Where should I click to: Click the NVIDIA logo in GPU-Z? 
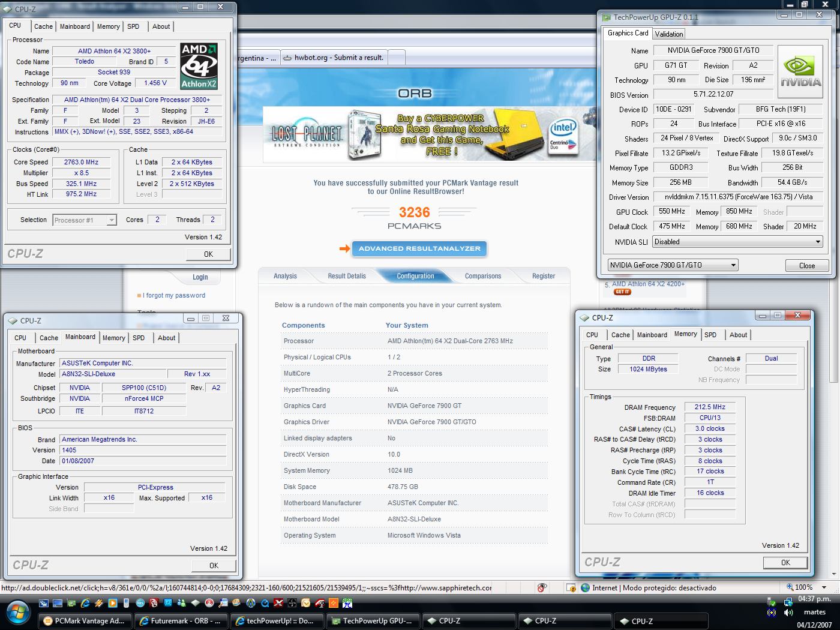click(x=801, y=73)
